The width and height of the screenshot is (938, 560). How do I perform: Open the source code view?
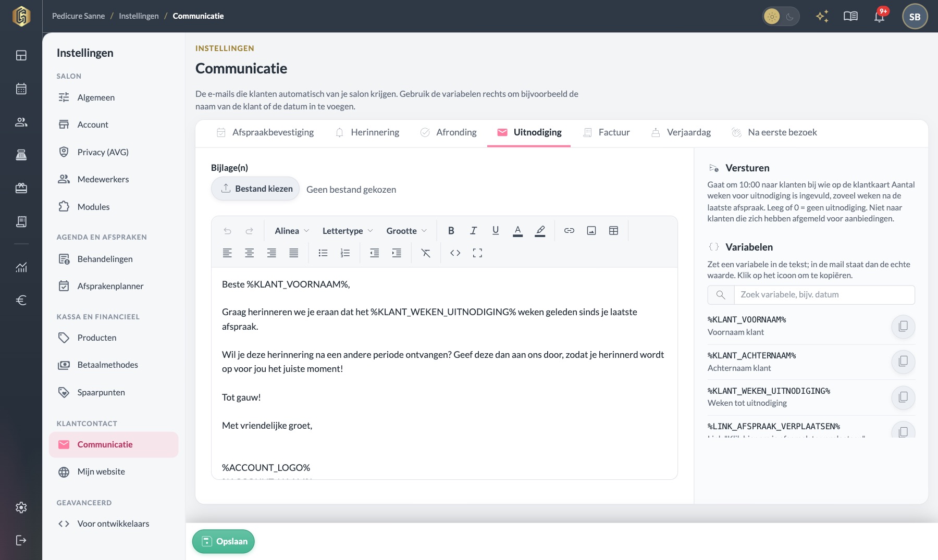tap(455, 253)
